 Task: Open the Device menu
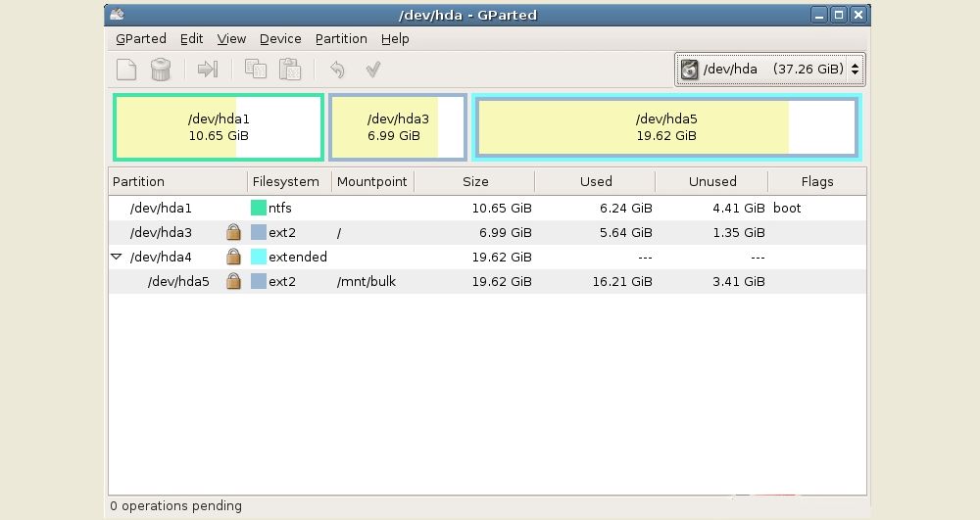pyautogui.click(x=280, y=39)
